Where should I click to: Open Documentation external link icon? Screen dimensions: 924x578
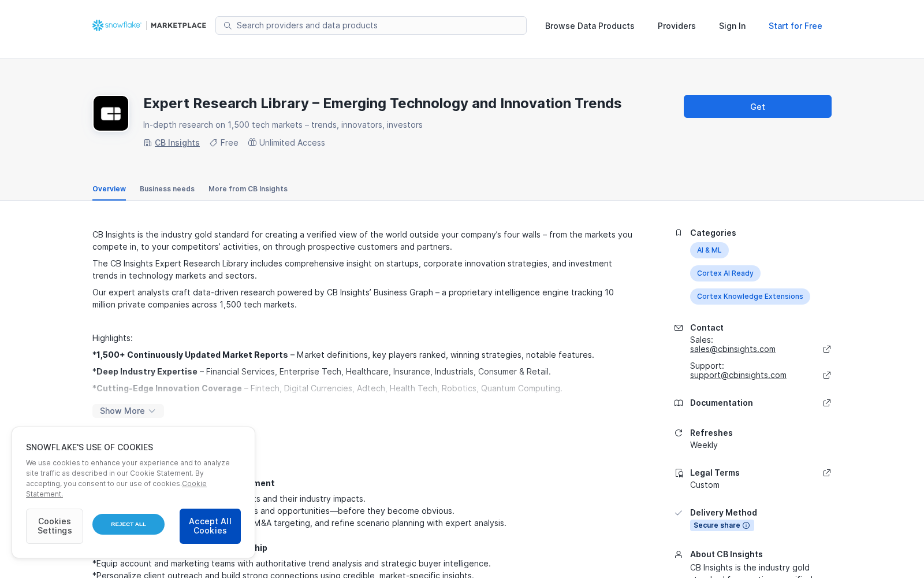[x=827, y=403]
